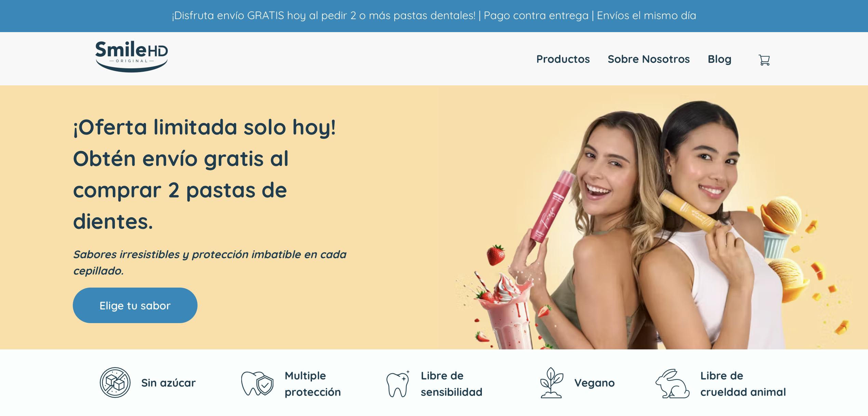Click the Libre de crueldad animal text
This screenshot has width=868, height=416.
(743, 384)
